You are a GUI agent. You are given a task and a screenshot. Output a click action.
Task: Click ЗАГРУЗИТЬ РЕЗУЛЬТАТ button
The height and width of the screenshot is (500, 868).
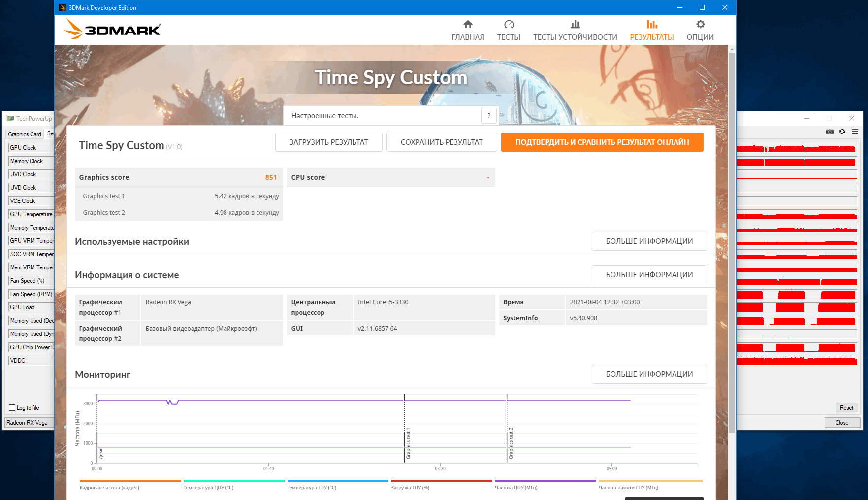pyautogui.click(x=328, y=142)
